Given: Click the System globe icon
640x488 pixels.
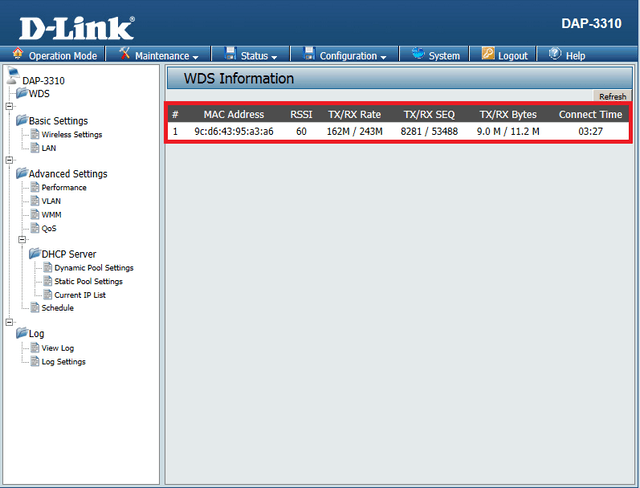Looking at the screenshot, I should click(x=418, y=53).
